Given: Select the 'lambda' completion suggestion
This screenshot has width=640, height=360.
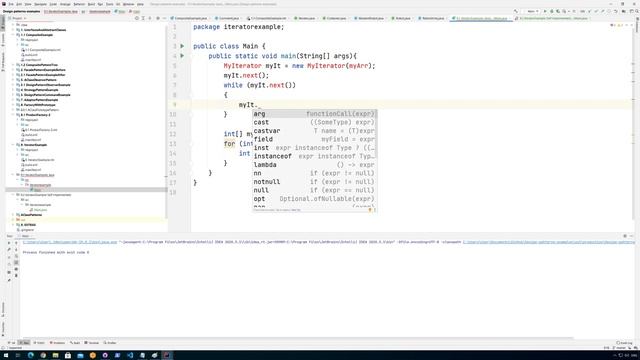Looking at the screenshot, I should coord(314,165).
